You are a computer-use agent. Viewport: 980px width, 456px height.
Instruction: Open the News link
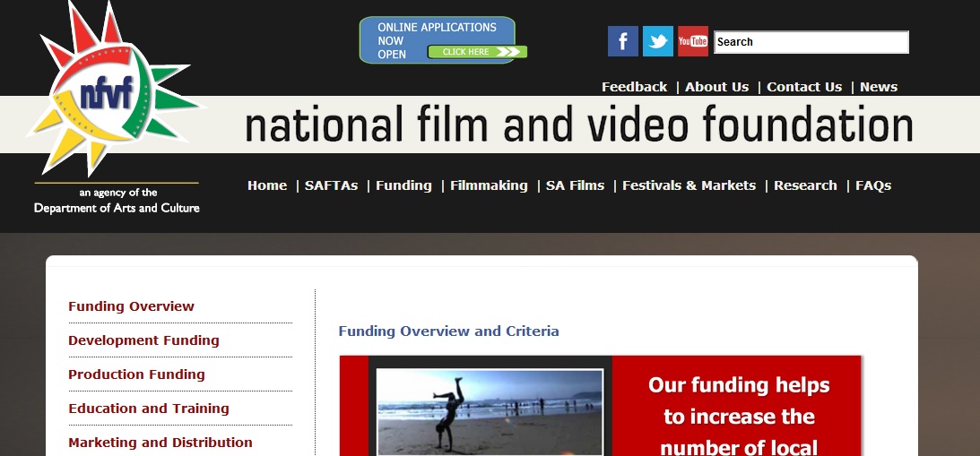point(878,87)
